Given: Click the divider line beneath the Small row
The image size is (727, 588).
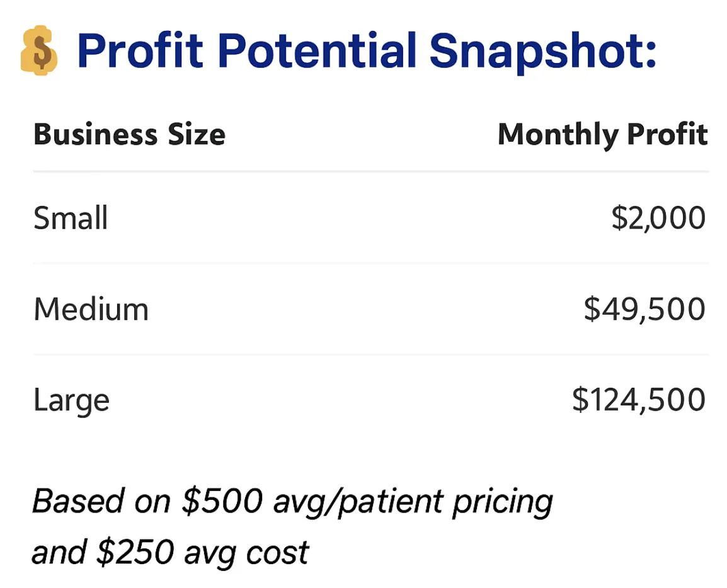Looking at the screenshot, I should 371,263.
